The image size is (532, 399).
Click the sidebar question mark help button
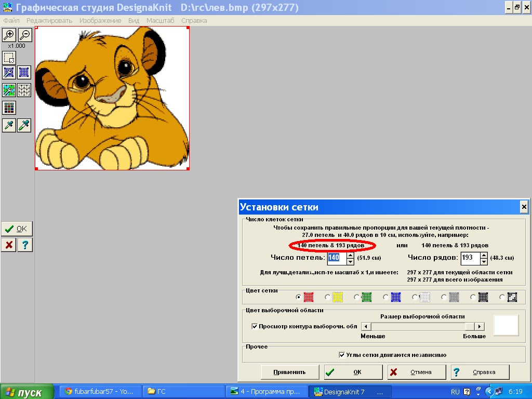[25, 245]
